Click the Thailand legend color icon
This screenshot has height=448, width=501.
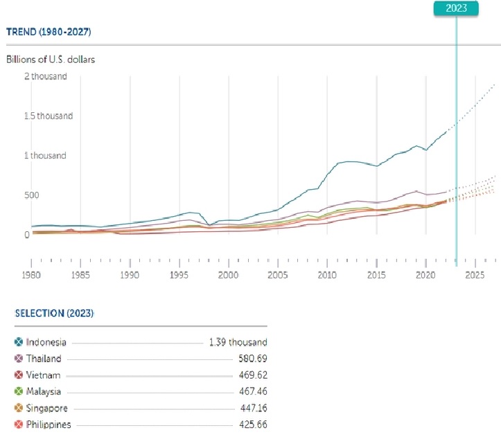point(19,359)
